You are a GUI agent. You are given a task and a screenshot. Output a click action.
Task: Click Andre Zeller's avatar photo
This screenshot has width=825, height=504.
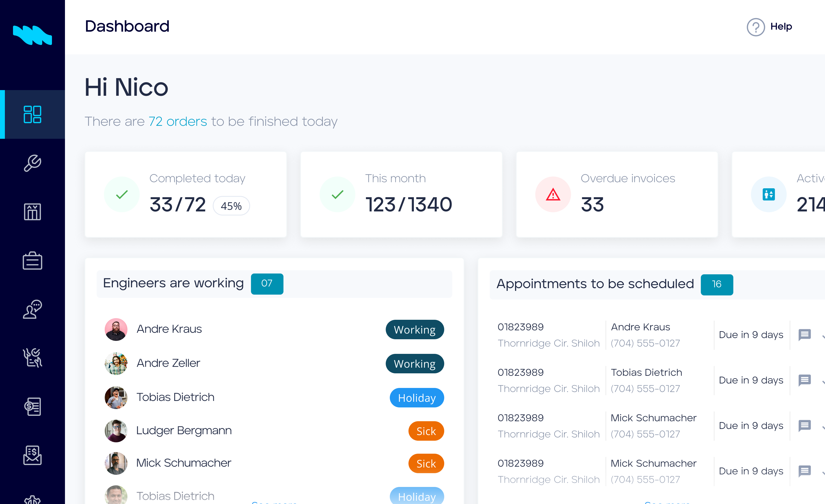(116, 363)
